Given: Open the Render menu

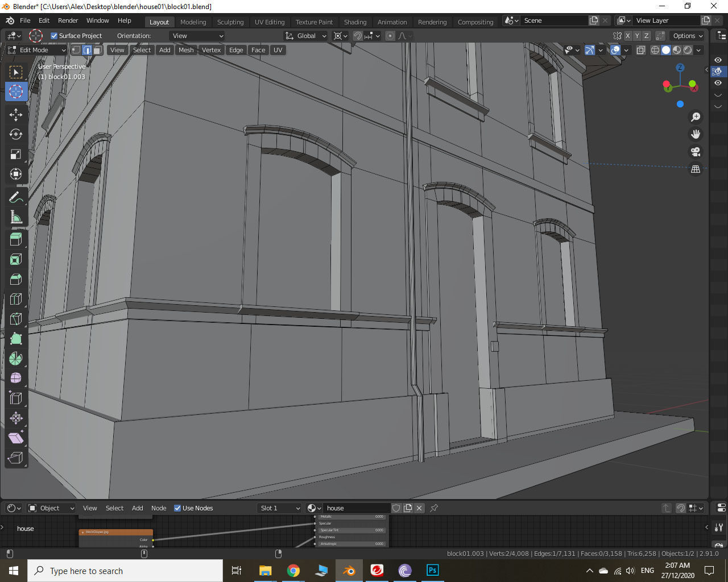Looking at the screenshot, I should click(68, 20).
